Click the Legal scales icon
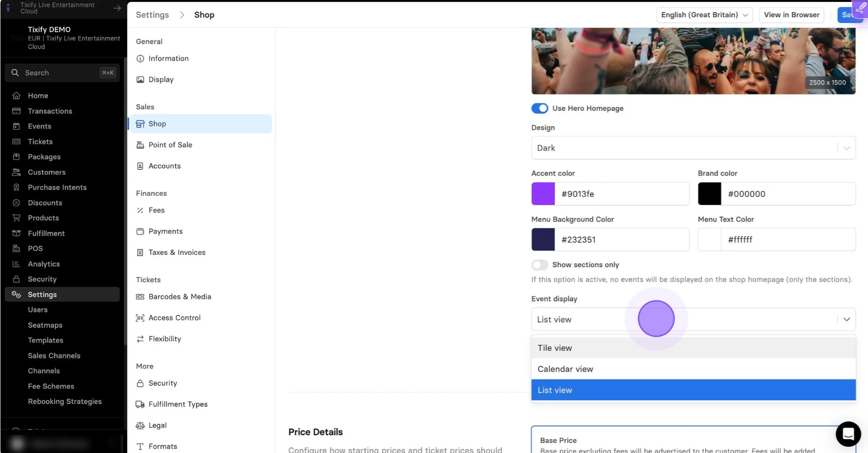Viewport: 868px width, 453px height. 140,425
